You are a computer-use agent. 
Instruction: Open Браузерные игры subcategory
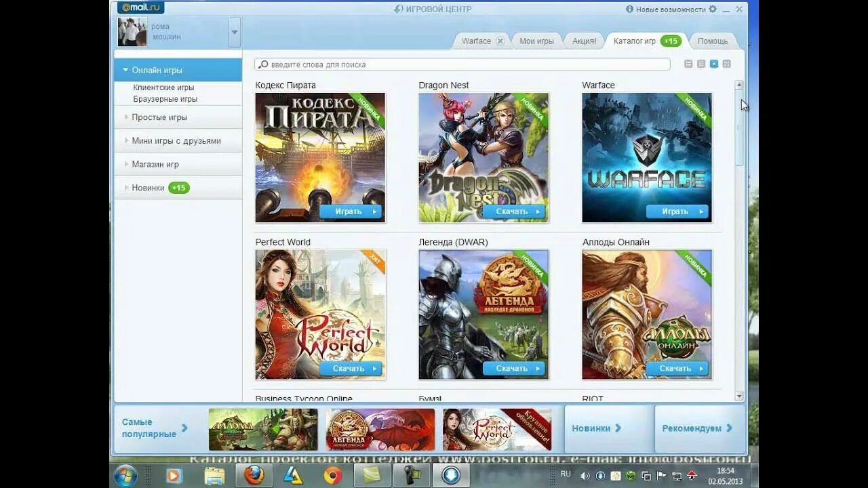[165, 99]
